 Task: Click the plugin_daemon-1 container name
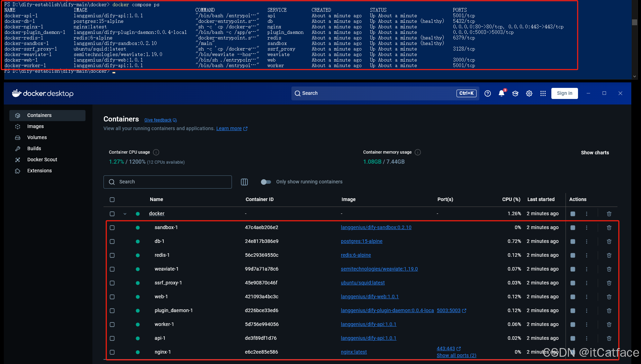(173, 311)
